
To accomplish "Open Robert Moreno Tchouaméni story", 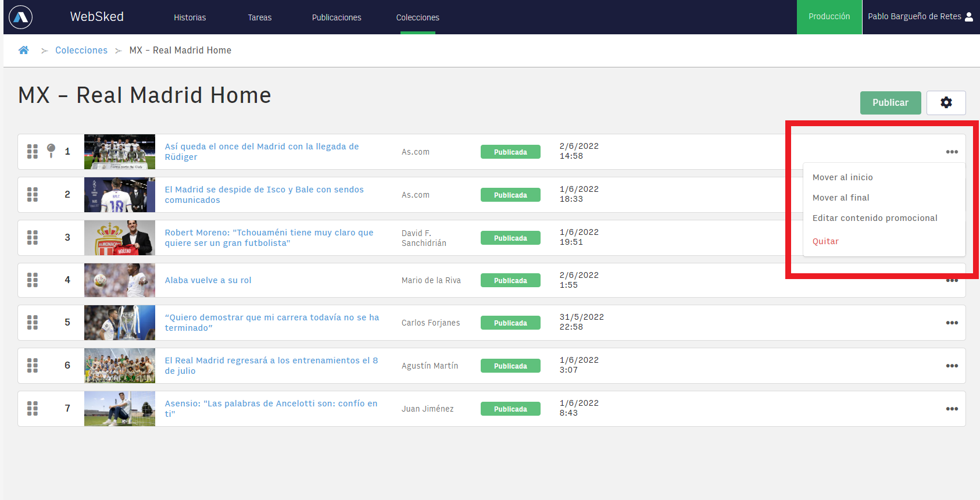I will tap(269, 238).
